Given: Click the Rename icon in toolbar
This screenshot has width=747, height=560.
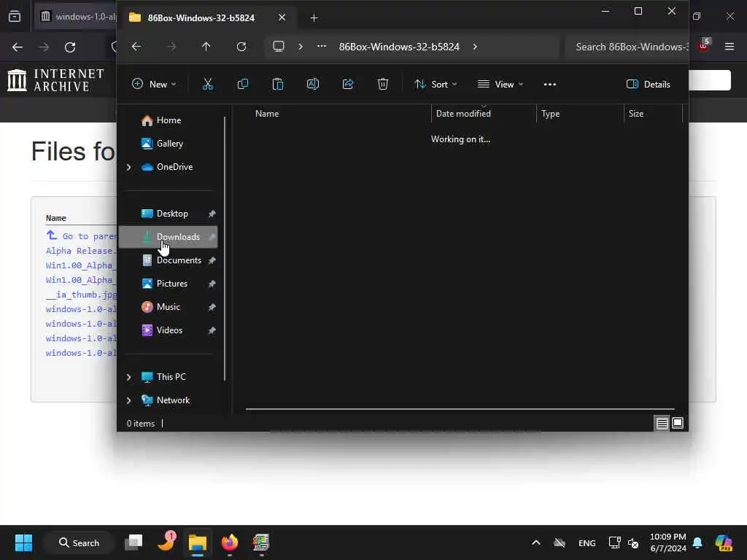Looking at the screenshot, I should pyautogui.click(x=312, y=85).
